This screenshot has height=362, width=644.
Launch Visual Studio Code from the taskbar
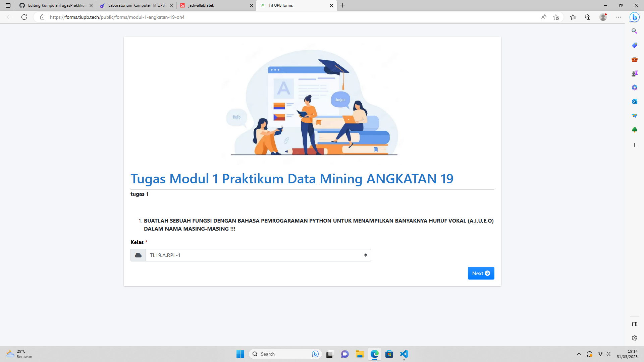(x=405, y=354)
